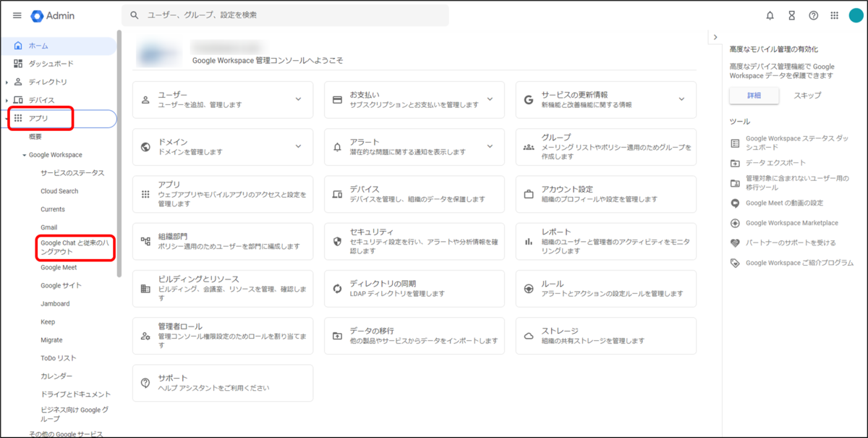Expand the ユーザー card chevron

click(x=298, y=99)
